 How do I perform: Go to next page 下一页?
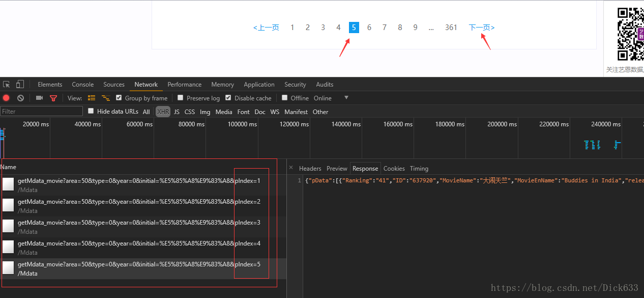(x=482, y=28)
